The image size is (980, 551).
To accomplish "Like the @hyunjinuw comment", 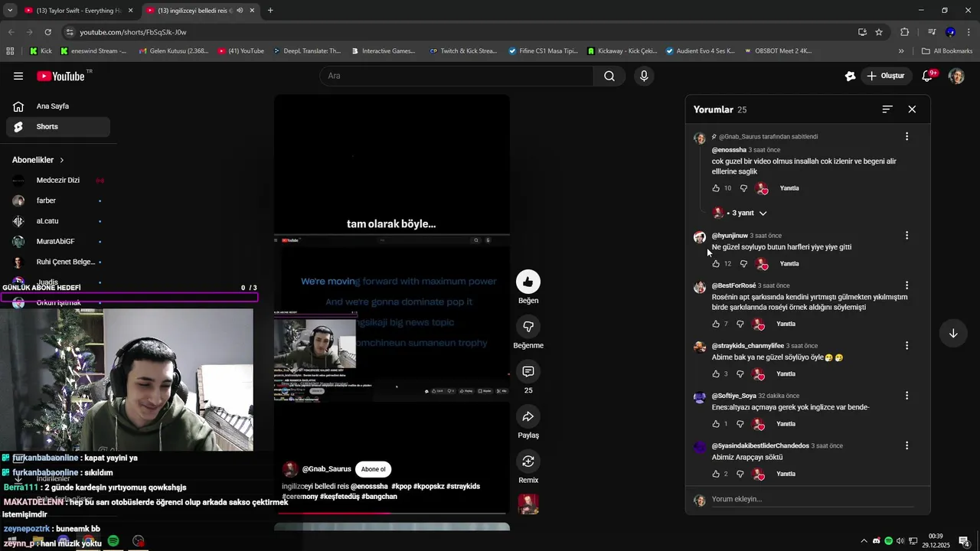I will pos(716,264).
